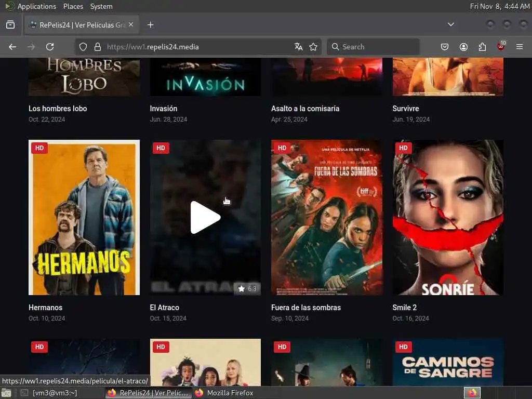
Task: Open the System menu
Action: [x=101, y=6]
